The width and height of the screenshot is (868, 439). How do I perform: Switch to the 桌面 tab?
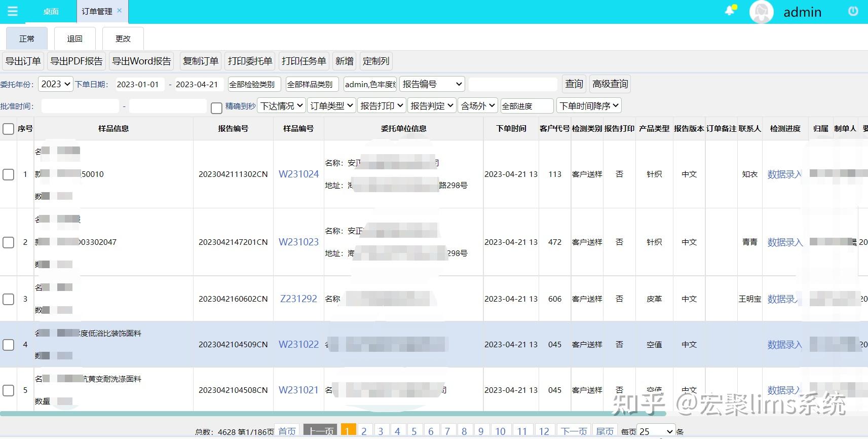tap(51, 11)
